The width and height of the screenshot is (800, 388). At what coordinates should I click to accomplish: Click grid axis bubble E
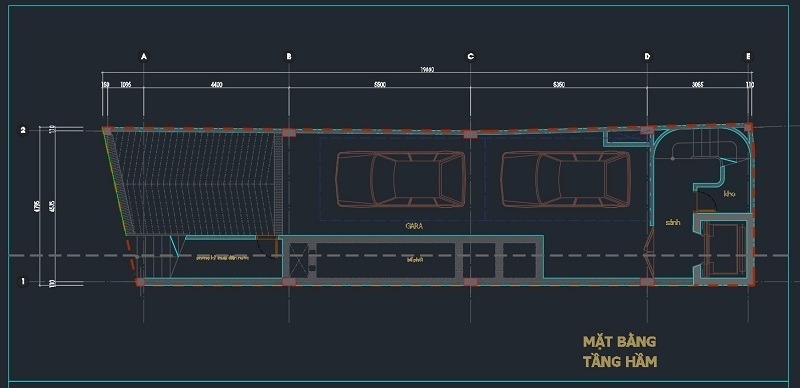(x=748, y=57)
